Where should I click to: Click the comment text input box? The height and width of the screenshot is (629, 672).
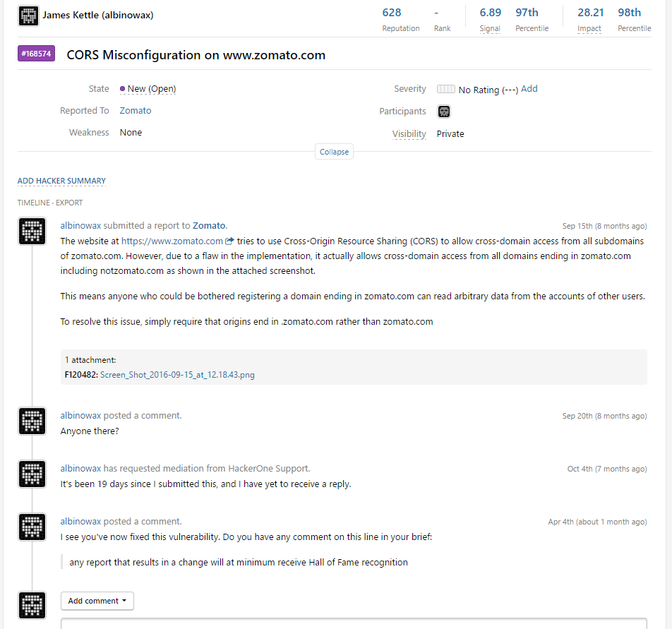(354, 623)
